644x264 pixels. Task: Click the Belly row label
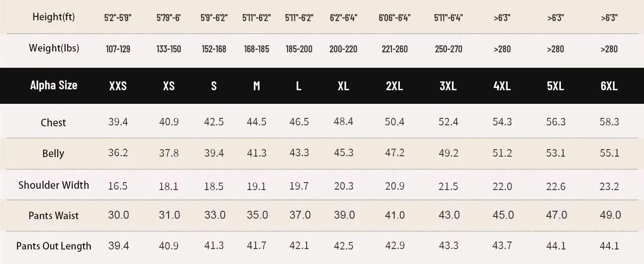tap(53, 154)
